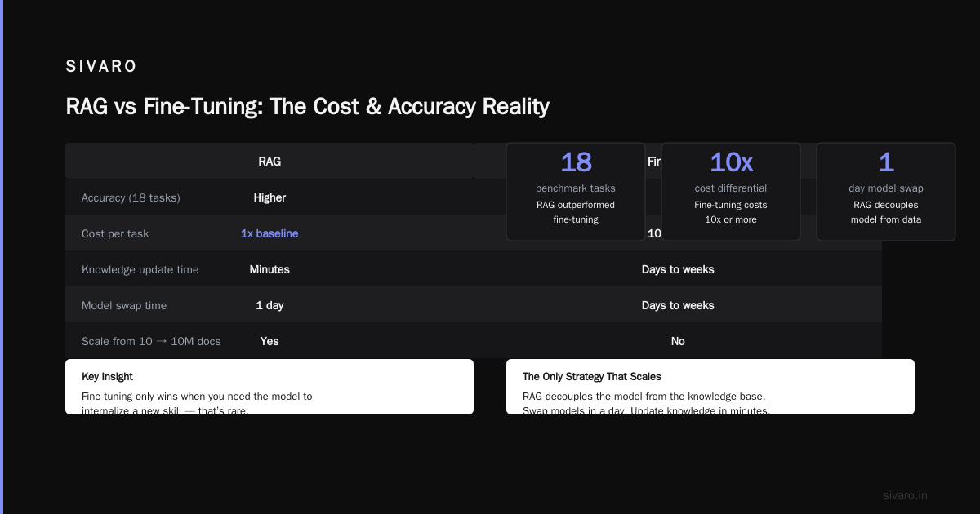This screenshot has height=514, width=980.
Task: Click the RAG column header
Action: click(x=269, y=162)
